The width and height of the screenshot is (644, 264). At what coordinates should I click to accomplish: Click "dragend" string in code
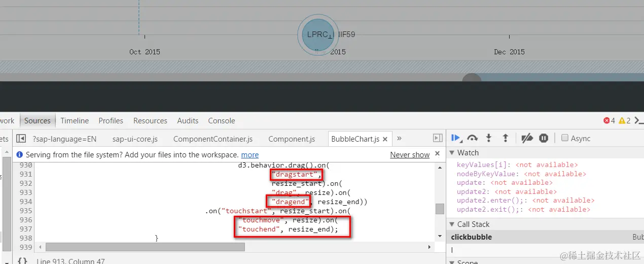290,202
